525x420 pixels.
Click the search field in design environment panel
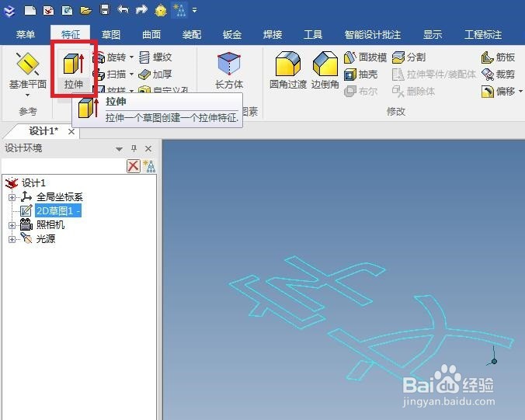[x=64, y=166]
